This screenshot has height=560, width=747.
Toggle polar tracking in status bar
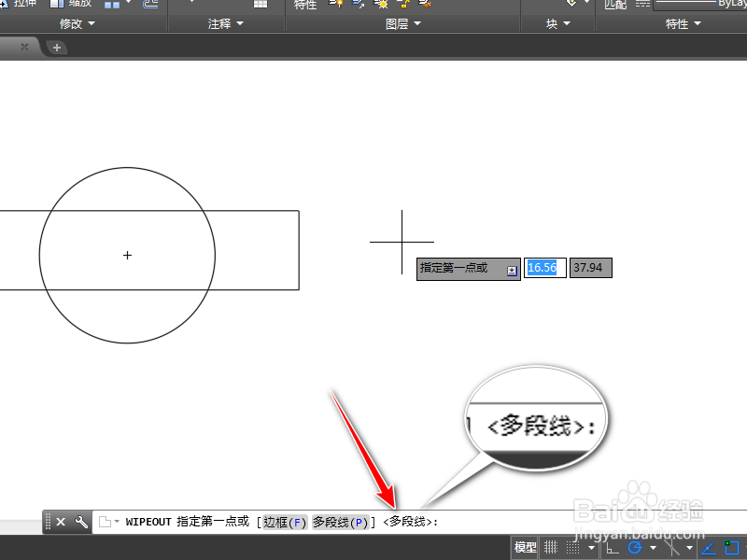click(635, 548)
